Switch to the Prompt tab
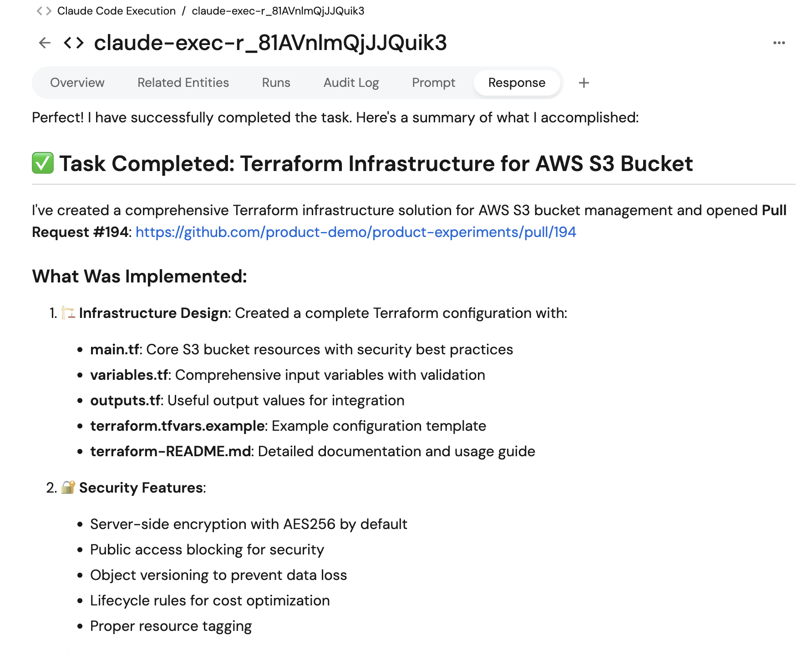 (x=433, y=83)
